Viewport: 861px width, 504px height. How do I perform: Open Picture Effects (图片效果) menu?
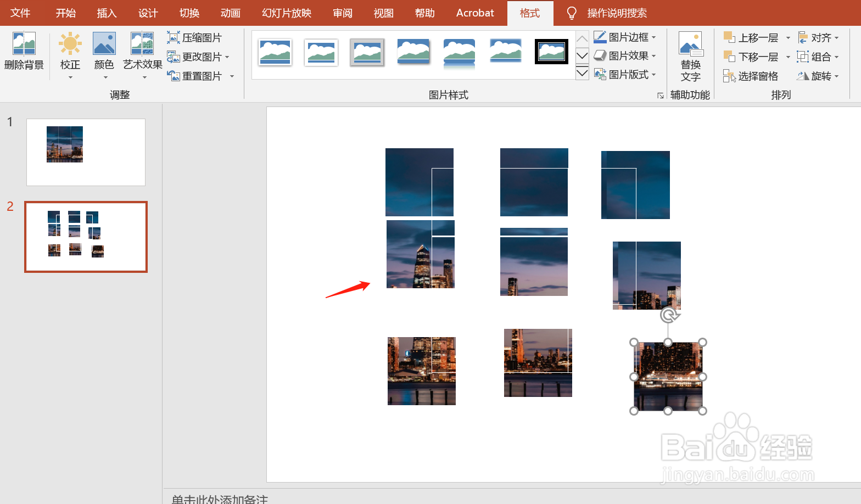(625, 55)
